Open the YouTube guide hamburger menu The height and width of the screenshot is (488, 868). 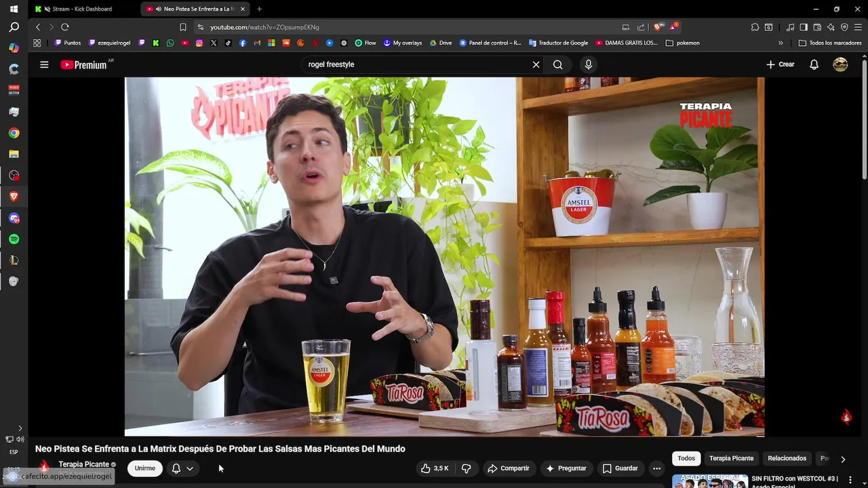44,64
